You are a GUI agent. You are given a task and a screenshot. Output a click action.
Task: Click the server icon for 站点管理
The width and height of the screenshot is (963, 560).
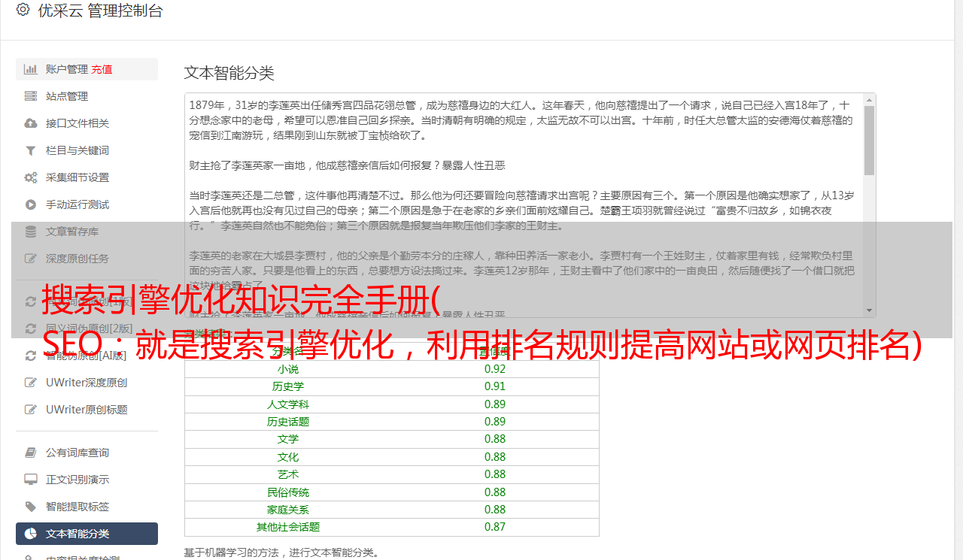click(31, 96)
